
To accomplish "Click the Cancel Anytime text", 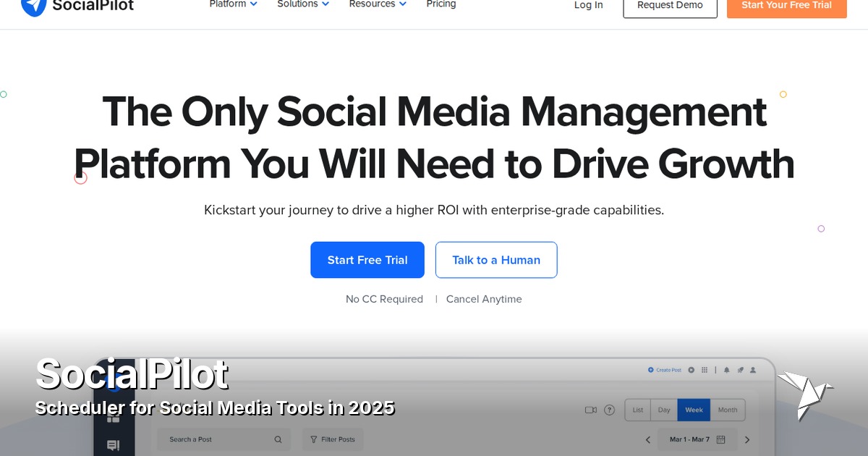I will point(484,299).
